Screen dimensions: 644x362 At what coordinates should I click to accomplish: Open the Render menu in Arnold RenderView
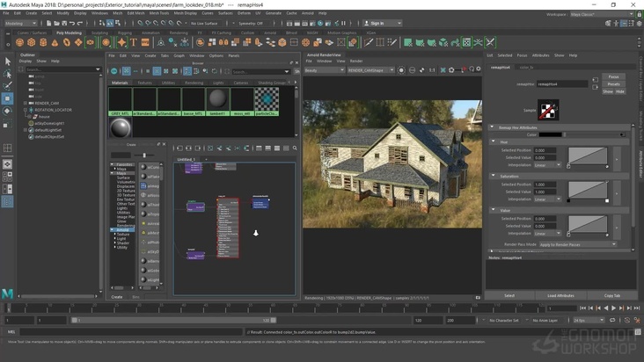click(x=356, y=62)
